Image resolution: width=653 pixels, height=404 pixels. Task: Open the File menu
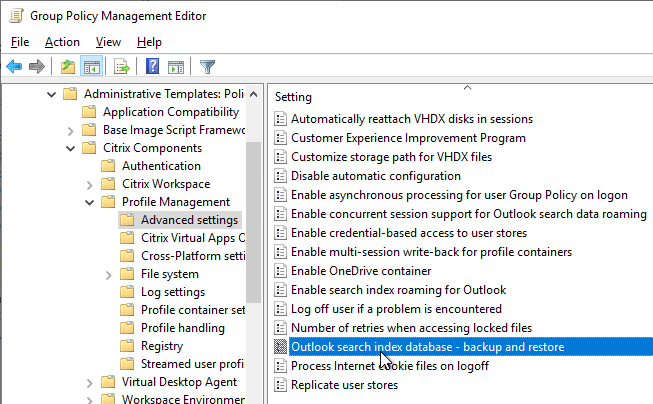coord(20,42)
